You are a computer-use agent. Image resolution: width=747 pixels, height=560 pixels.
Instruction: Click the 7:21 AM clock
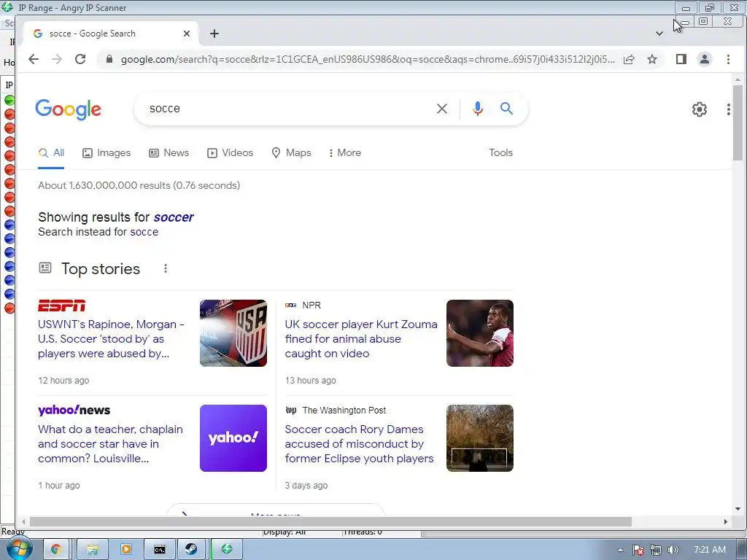pos(710,550)
